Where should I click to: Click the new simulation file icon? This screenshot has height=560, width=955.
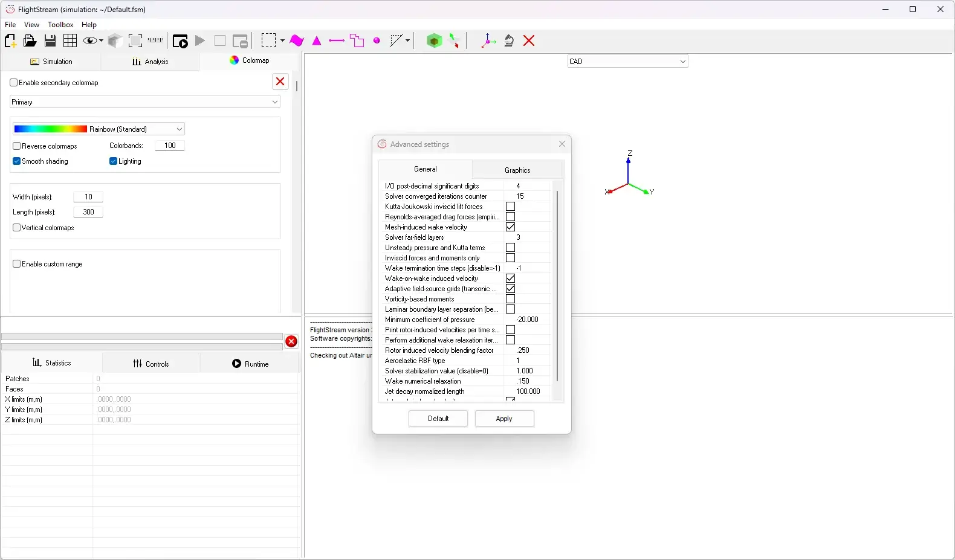click(10, 41)
